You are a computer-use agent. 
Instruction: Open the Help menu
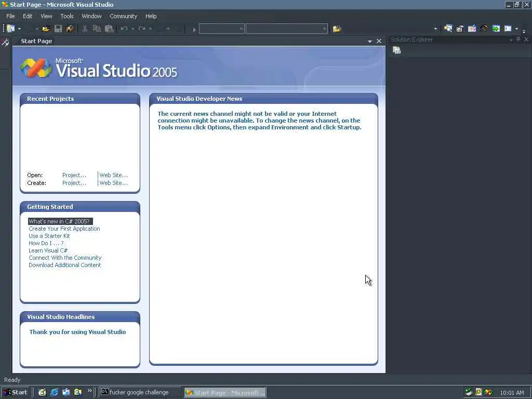point(151,16)
